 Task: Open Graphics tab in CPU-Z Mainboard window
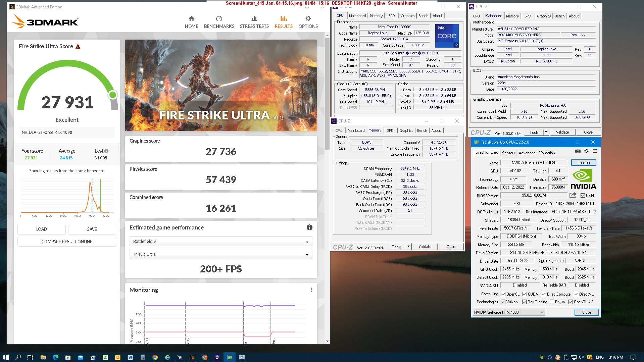pyautogui.click(x=544, y=16)
